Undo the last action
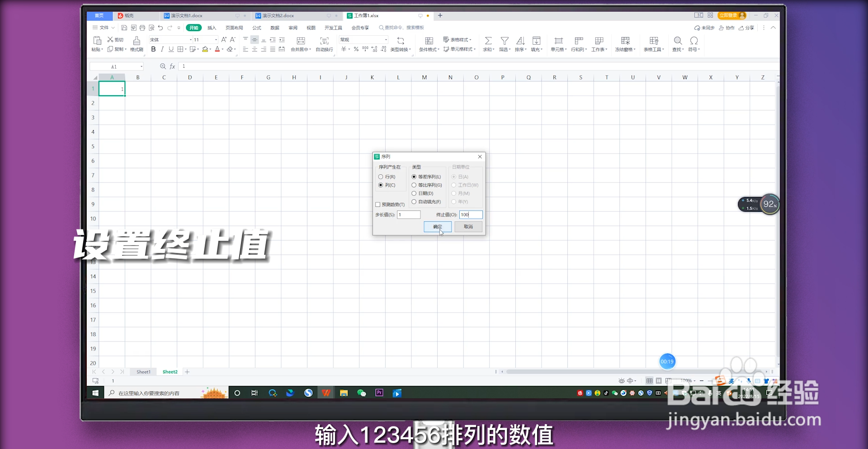 [x=160, y=28]
